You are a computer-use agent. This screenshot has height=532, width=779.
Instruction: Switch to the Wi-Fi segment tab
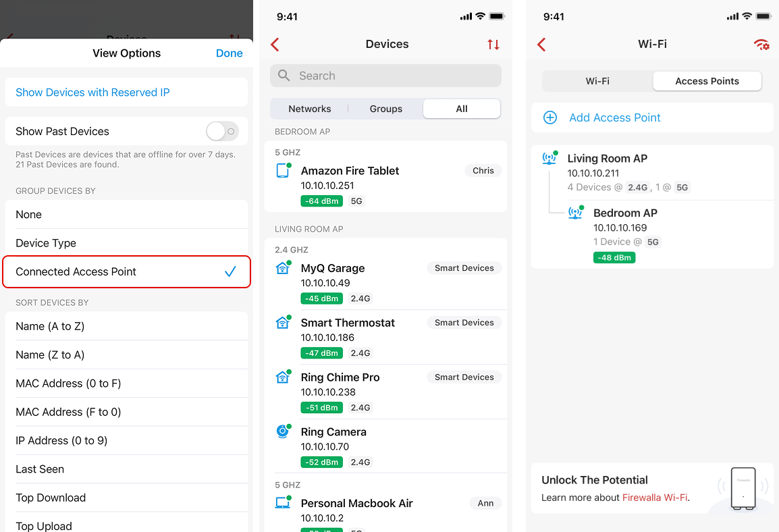pyautogui.click(x=597, y=81)
